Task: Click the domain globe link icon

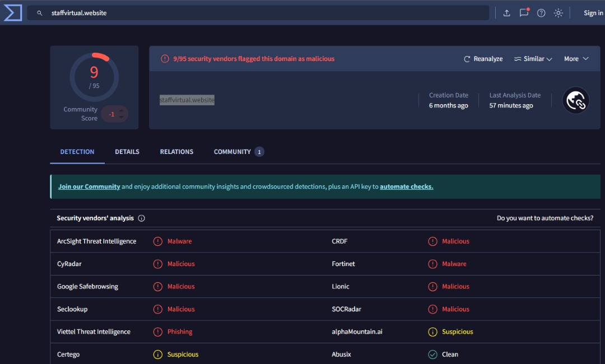Action: tap(576, 100)
